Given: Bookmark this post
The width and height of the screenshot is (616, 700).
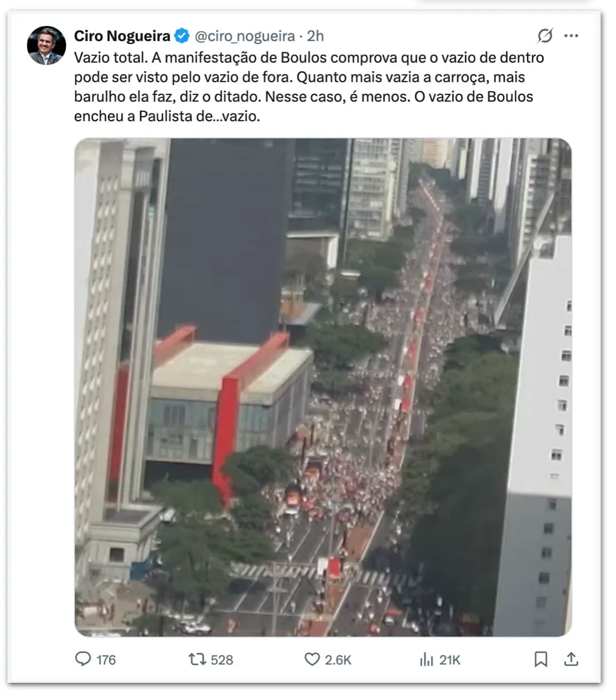Looking at the screenshot, I should pyautogui.click(x=540, y=659).
